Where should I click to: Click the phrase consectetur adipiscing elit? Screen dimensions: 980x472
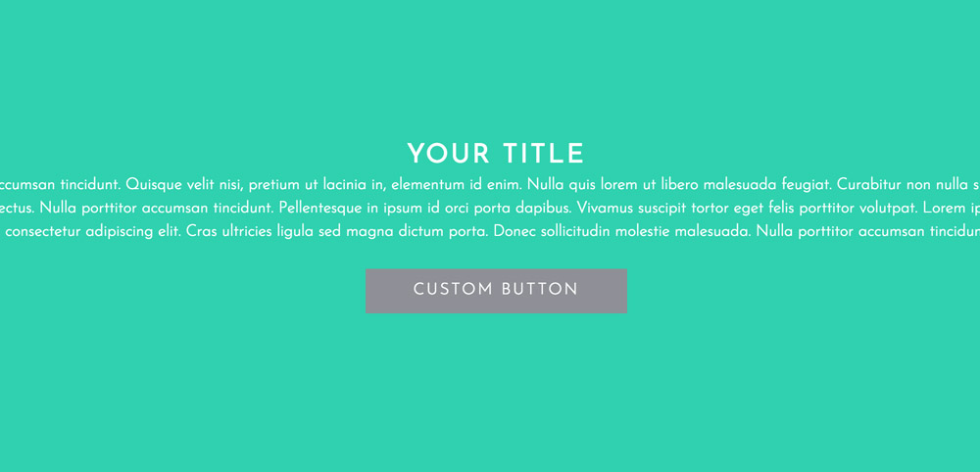pyautogui.click(x=94, y=232)
